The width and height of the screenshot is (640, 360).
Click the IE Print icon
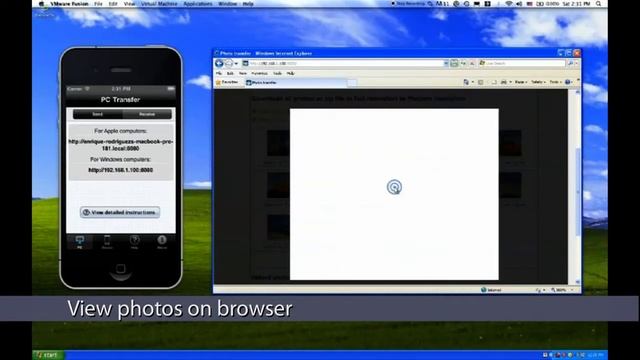pos(504,82)
